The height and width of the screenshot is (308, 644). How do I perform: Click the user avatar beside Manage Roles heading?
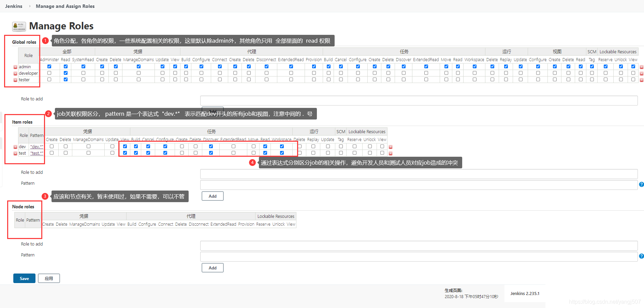pyautogui.click(x=18, y=26)
